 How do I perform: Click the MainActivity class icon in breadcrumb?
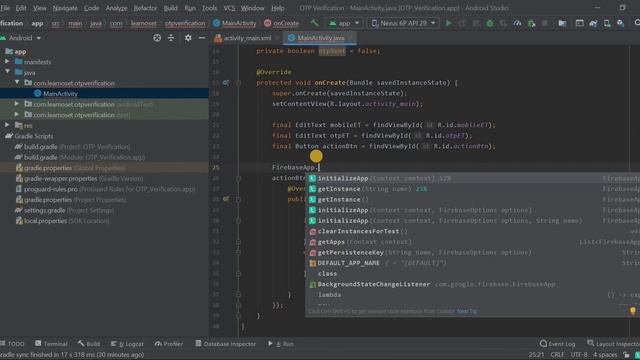pos(216,23)
